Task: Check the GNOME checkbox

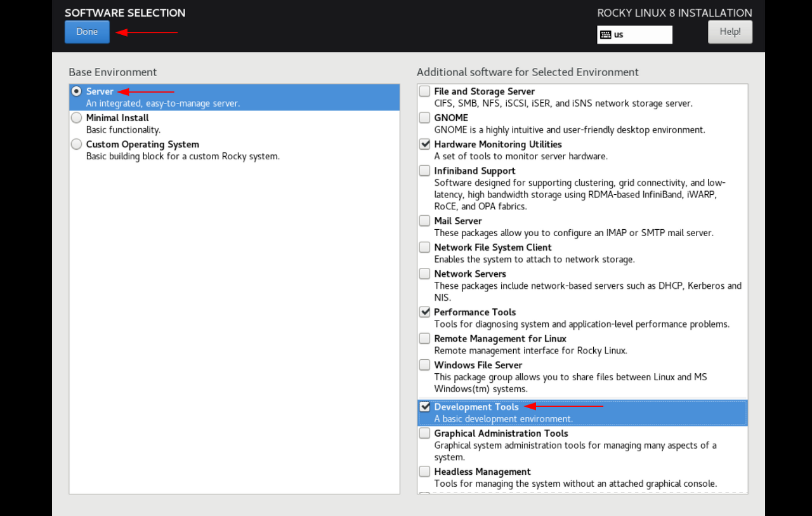Action: 424,118
